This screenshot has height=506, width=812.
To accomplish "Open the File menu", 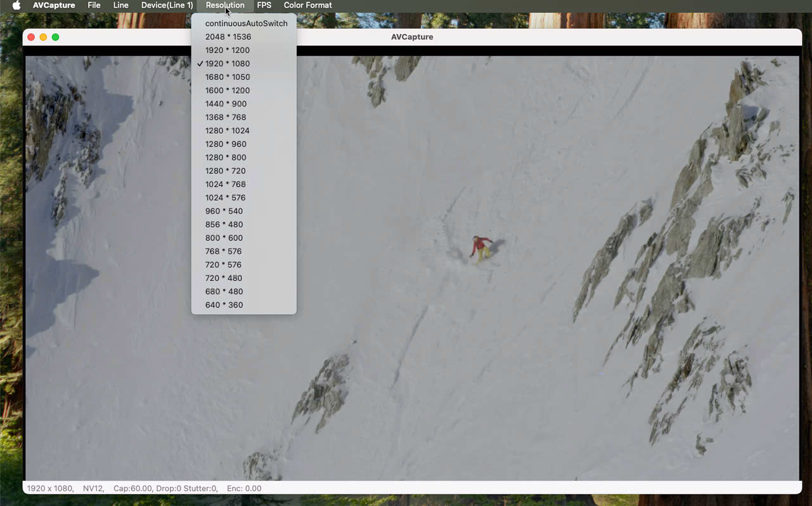I will (x=94, y=5).
